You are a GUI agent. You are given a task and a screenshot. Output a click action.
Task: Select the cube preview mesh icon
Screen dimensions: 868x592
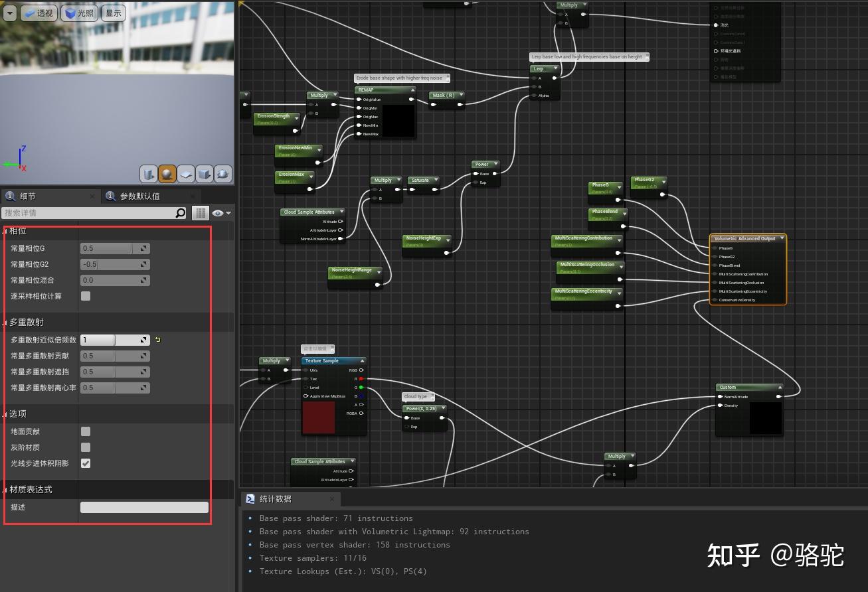(x=204, y=173)
